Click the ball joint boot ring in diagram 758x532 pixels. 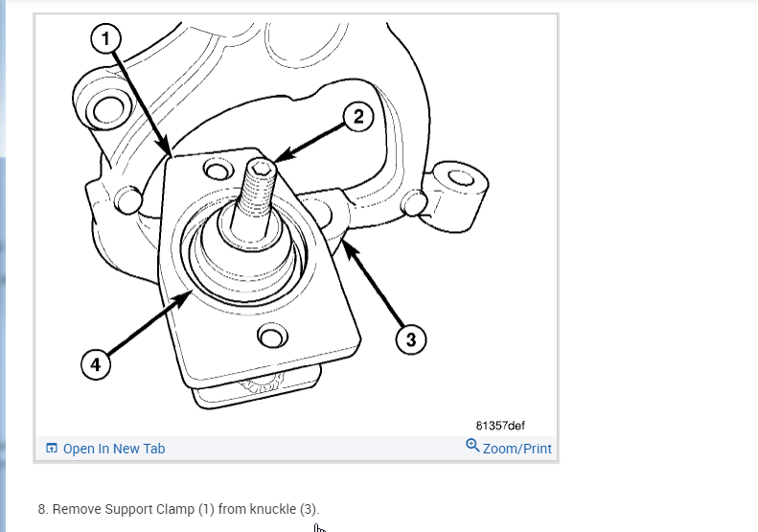point(244,254)
